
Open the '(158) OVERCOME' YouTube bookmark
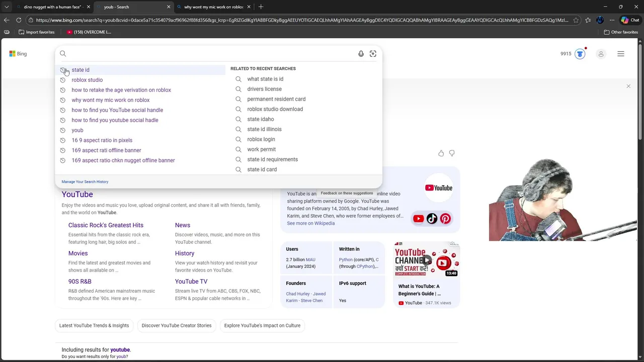(89, 32)
